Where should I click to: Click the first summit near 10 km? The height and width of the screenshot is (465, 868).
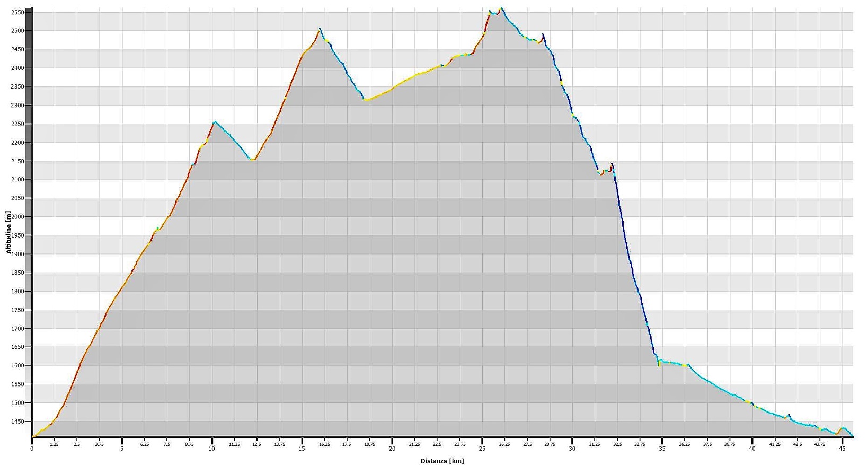click(214, 122)
